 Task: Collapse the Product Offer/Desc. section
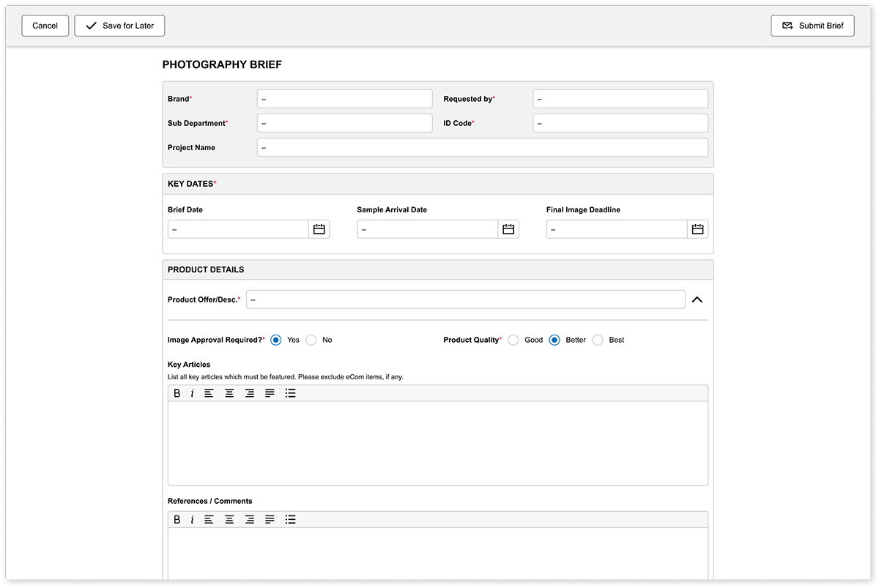[x=697, y=299]
